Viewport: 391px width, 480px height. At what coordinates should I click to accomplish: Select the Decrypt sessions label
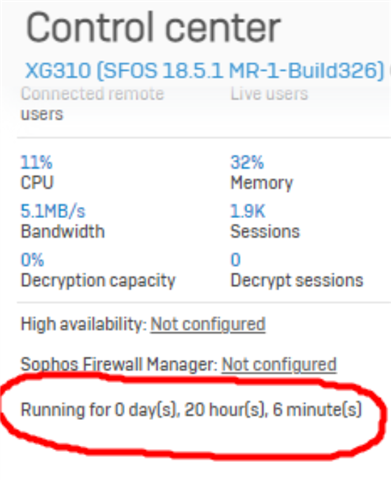[x=297, y=281]
